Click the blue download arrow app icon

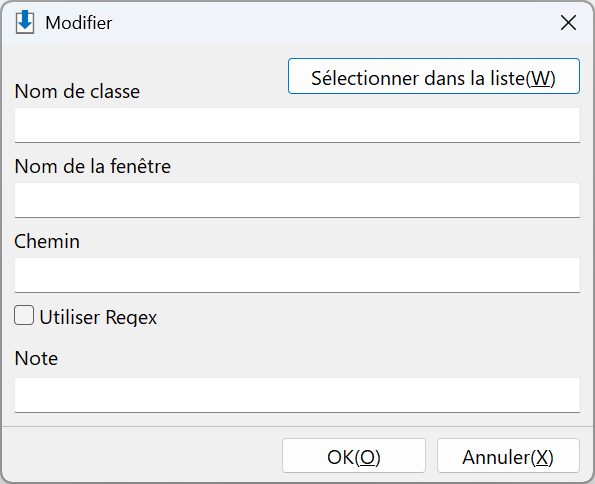[x=25, y=22]
